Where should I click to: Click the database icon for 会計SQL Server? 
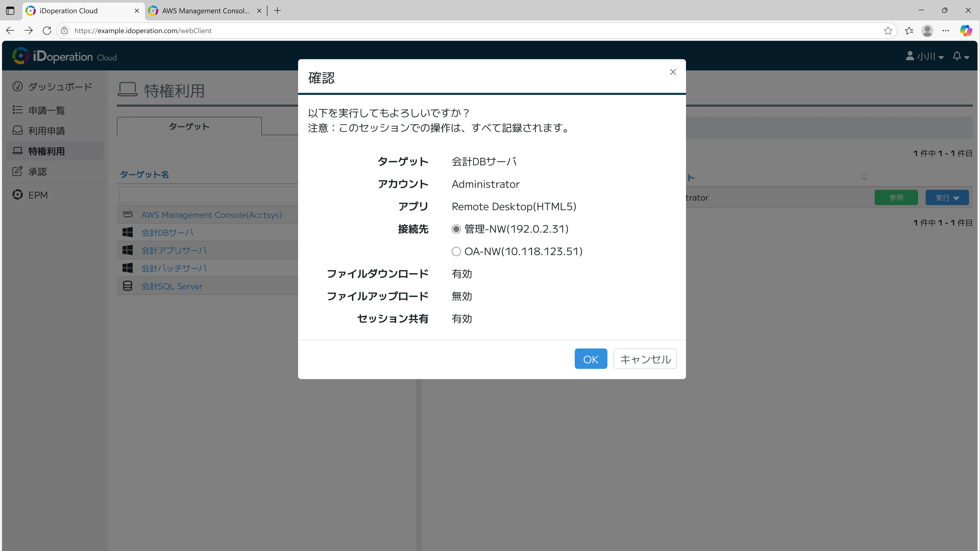(127, 286)
